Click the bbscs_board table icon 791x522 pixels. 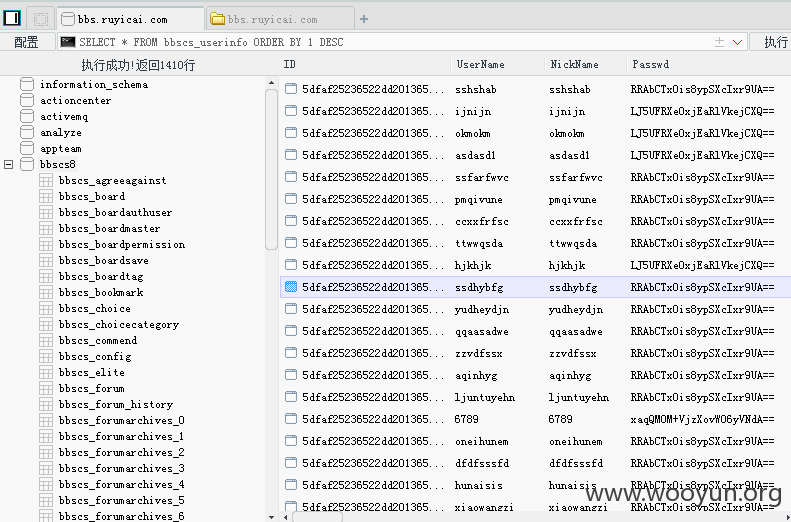tap(46, 196)
